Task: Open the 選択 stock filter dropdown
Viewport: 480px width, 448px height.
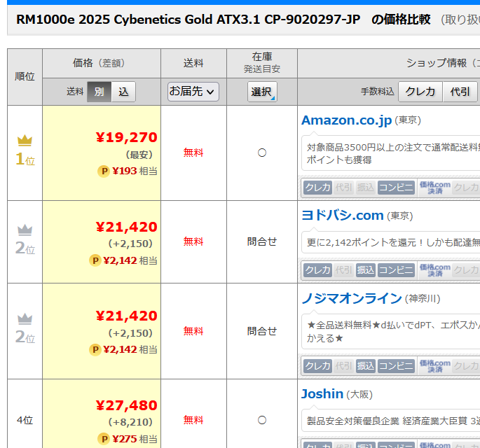Action: click(x=262, y=92)
